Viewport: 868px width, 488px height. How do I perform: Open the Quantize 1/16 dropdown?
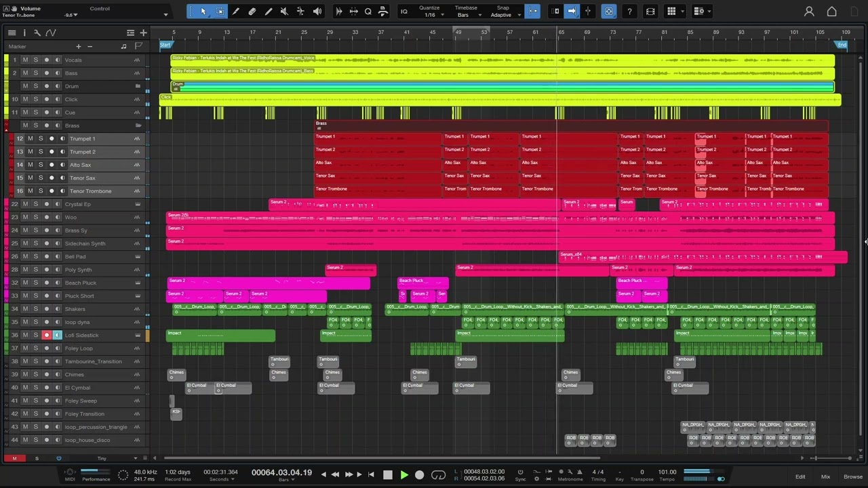click(x=433, y=12)
